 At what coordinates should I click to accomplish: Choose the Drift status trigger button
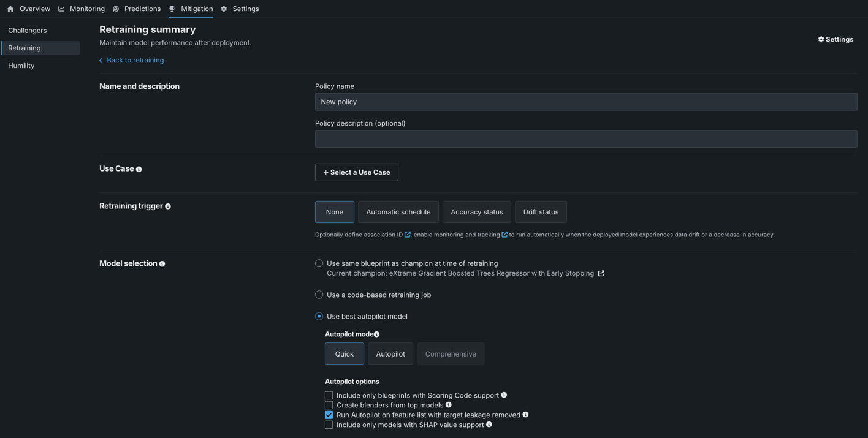point(541,213)
